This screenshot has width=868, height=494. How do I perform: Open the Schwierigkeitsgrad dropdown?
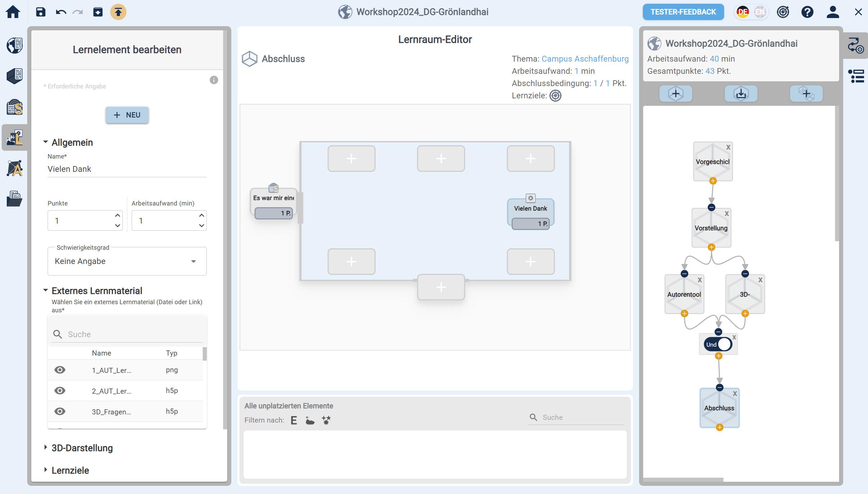click(x=127, y=261)
